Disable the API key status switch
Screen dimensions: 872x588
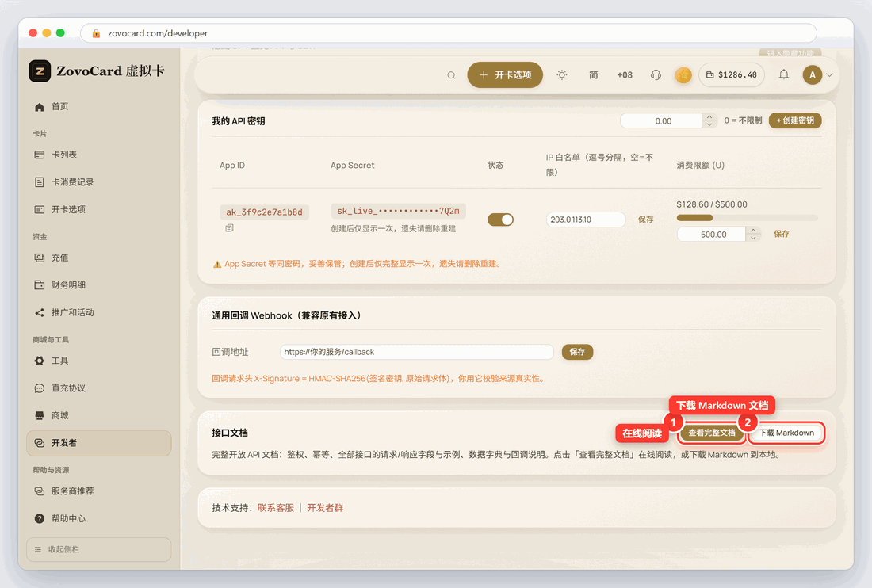pos(500,220)
